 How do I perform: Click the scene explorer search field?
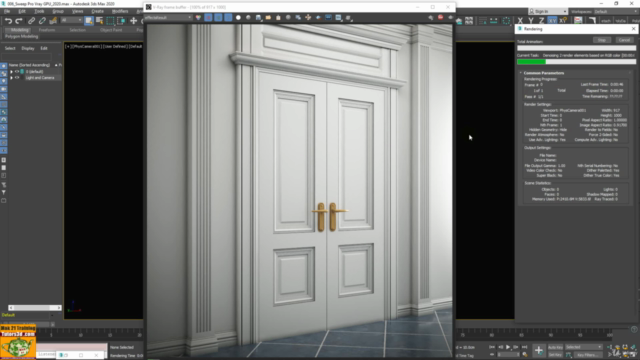27,57
